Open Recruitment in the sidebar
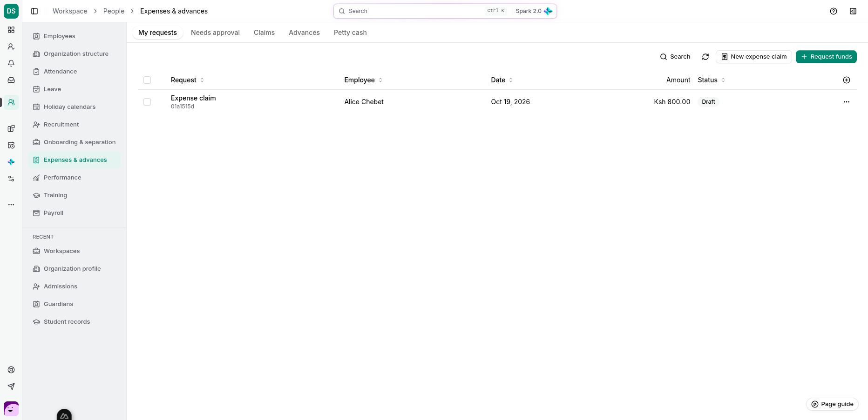The image size is (868, 420). pos(74,125)
